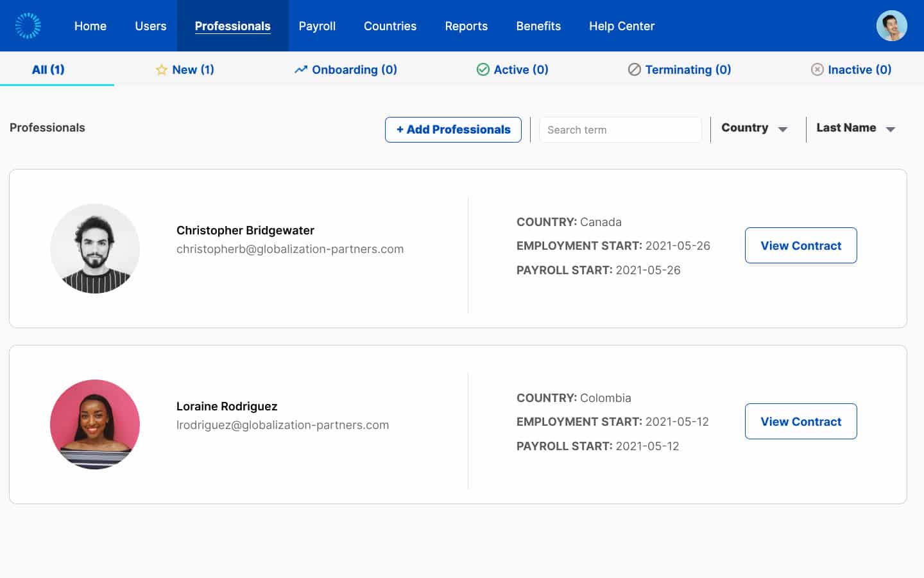This screenshot has width=924, height=578.
Task: Click the green checkmark icon beside Active
Action: (483, 69)
